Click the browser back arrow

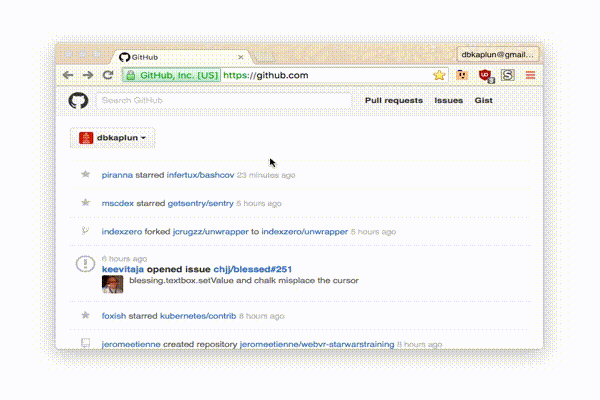coord(68,75)
